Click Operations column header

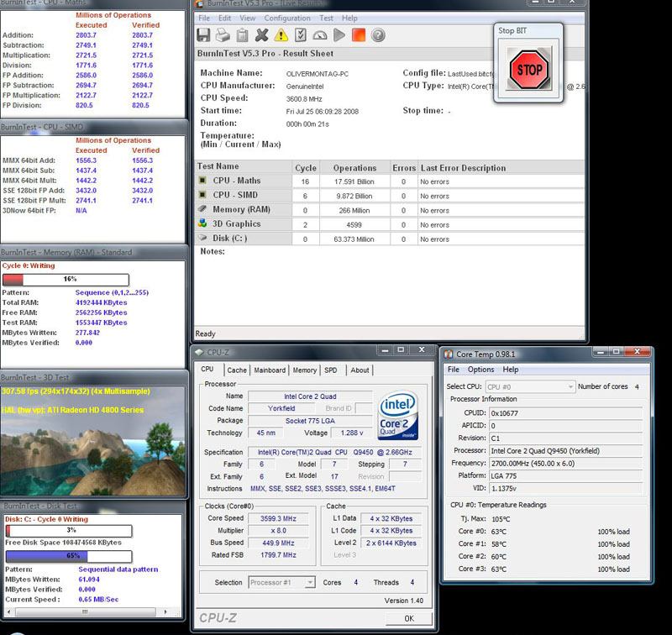(354, 167)
